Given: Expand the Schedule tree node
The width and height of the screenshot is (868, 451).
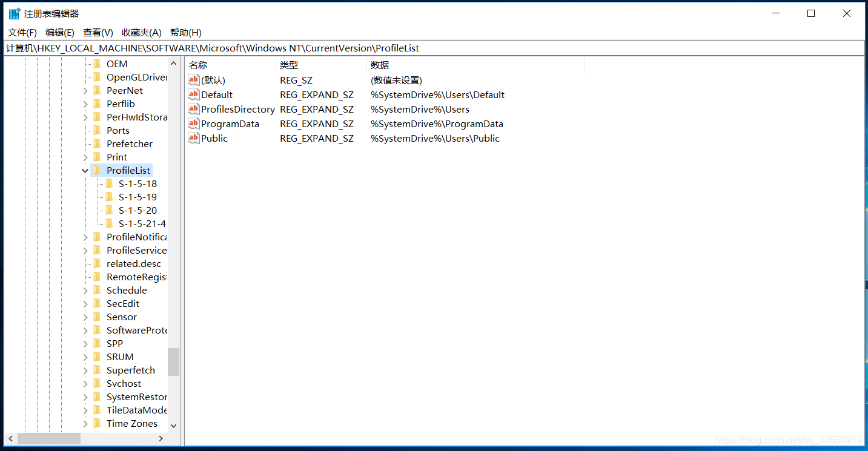Looking at the screenshot, I should 85,291.
